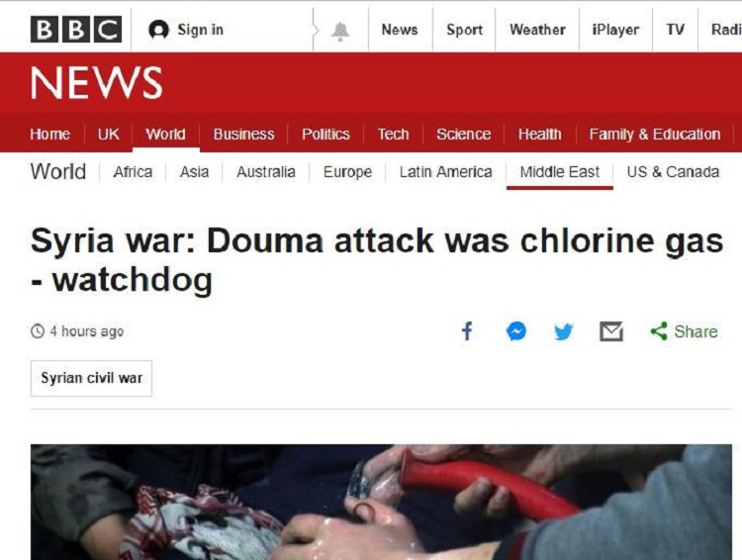742x560 pixels.
Task: Share the article by email
Action: coord(611,330)
